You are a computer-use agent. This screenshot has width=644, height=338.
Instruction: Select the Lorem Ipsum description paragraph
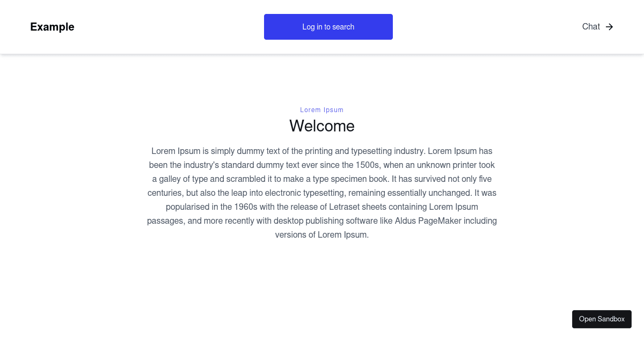pos(322,193)
